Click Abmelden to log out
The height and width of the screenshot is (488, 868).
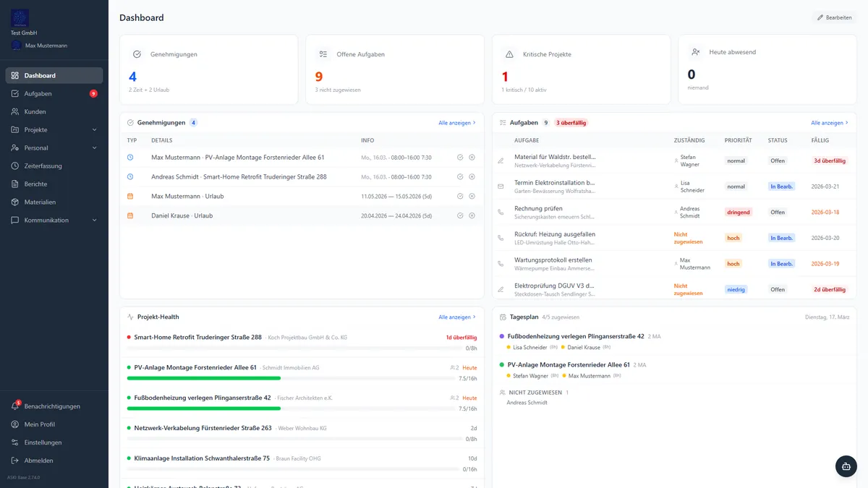pyautogui.click(x=35, y=460)
